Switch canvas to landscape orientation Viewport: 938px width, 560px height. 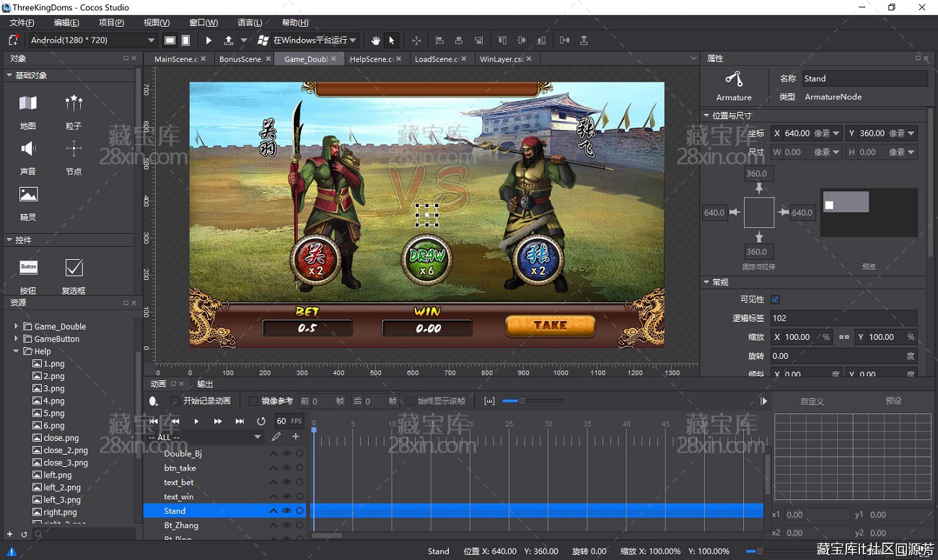coord(170,40)
